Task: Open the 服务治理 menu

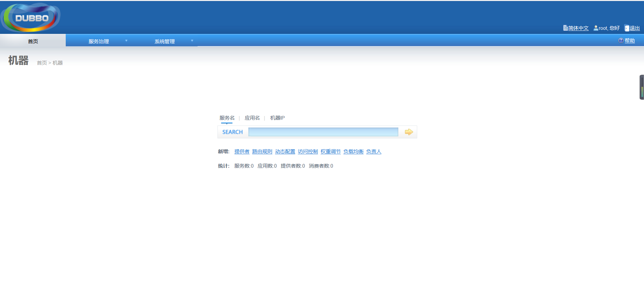Action: [x=99, y=41]
